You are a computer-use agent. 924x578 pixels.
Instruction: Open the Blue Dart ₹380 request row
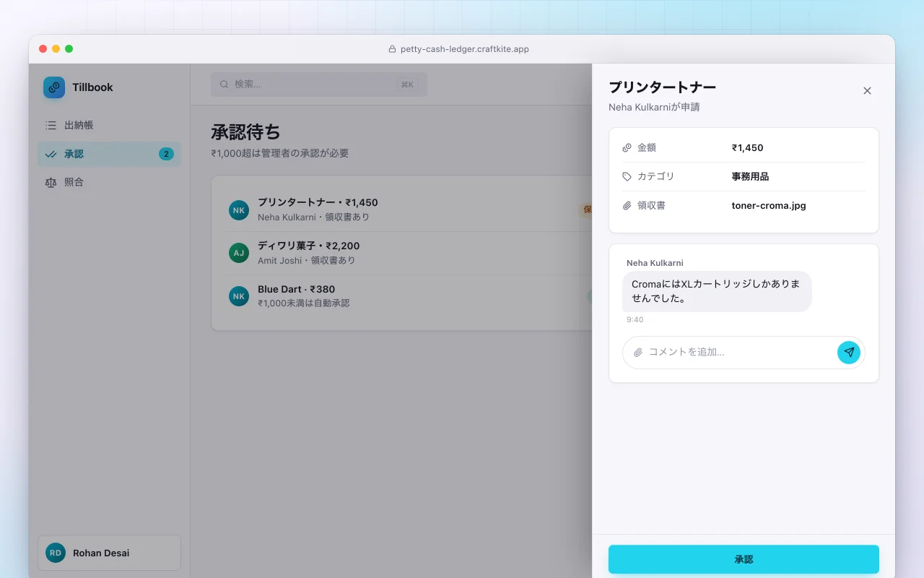pyautogui.click(x=409, y=296)
